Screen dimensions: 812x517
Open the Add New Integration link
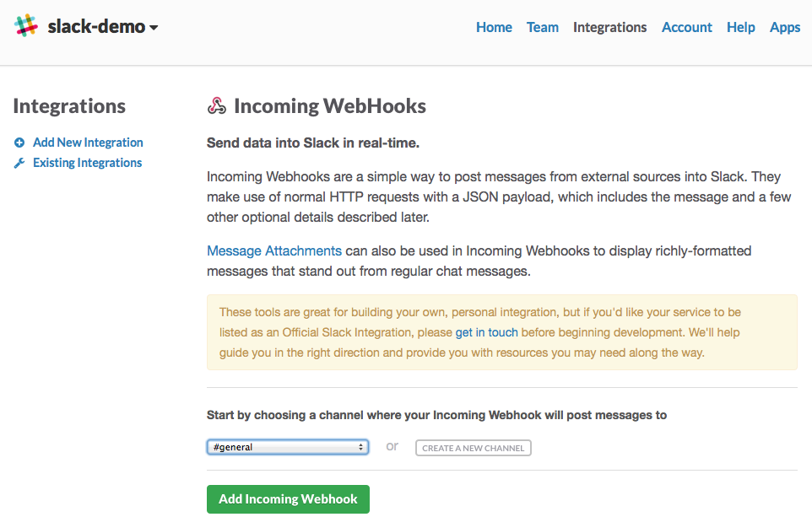click(88, 143)
